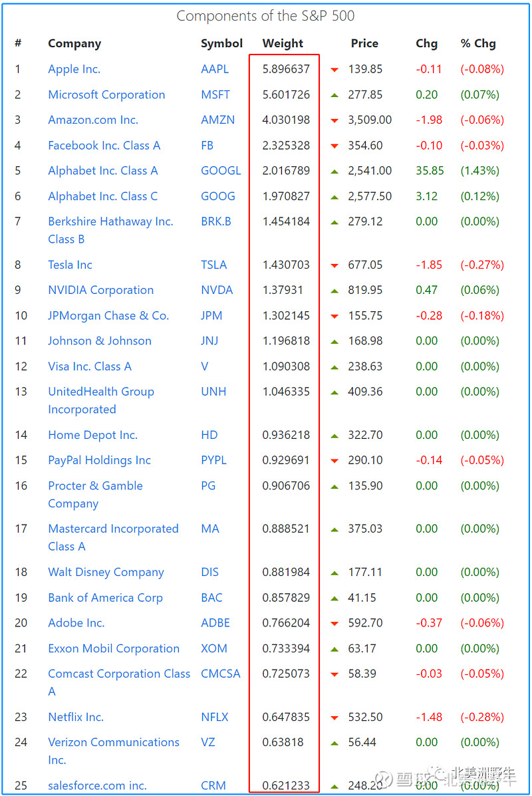Click the green up arrow in Exxon Mobil row
Image resolution: width=532 pixels, height=796 pixels.
pos(334,649)
